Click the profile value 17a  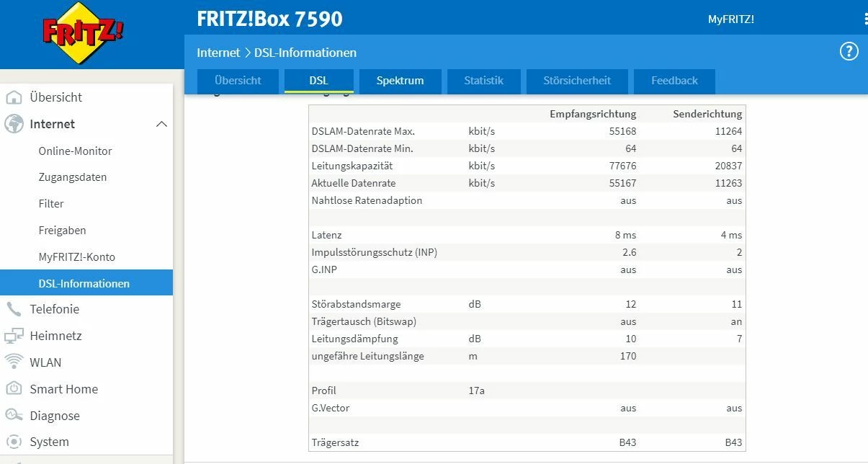(x=476, y=391)
